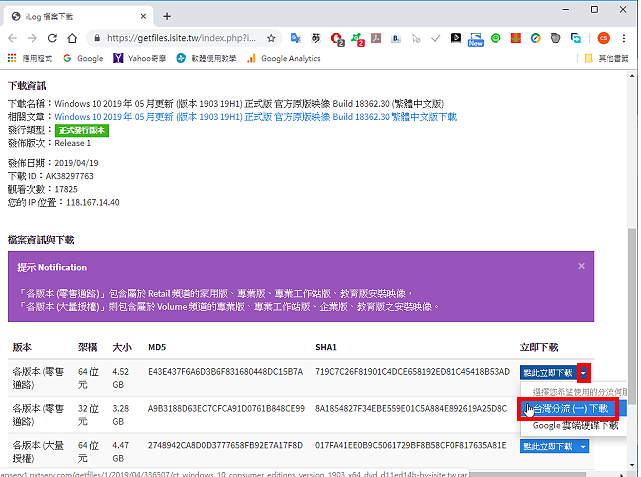Download the 4.47 GB volume license image
The width and height of the screenshot is (641, 477).
tap(548, 447)
